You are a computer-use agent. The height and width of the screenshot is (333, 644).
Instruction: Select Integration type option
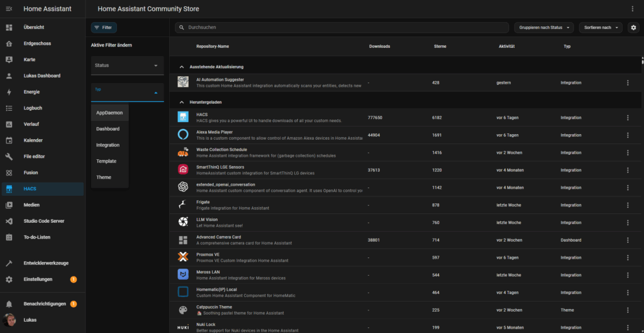point(109,145)
